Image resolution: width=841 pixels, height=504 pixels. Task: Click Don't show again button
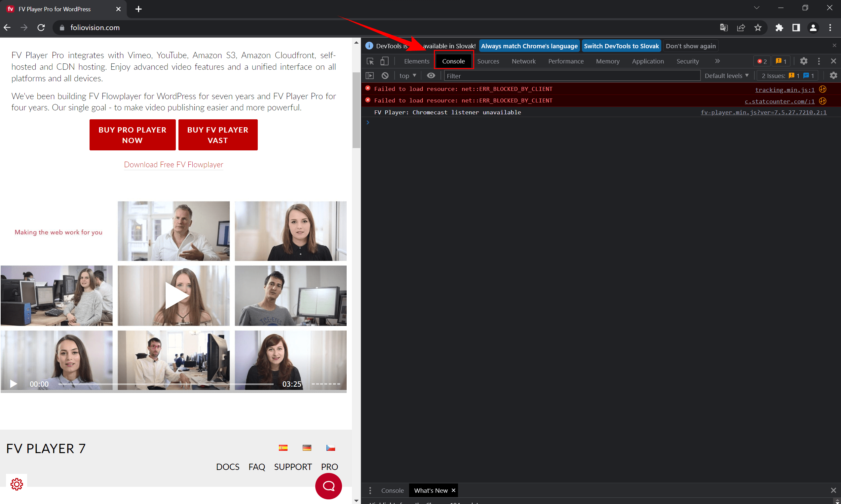tap(690, 46)
